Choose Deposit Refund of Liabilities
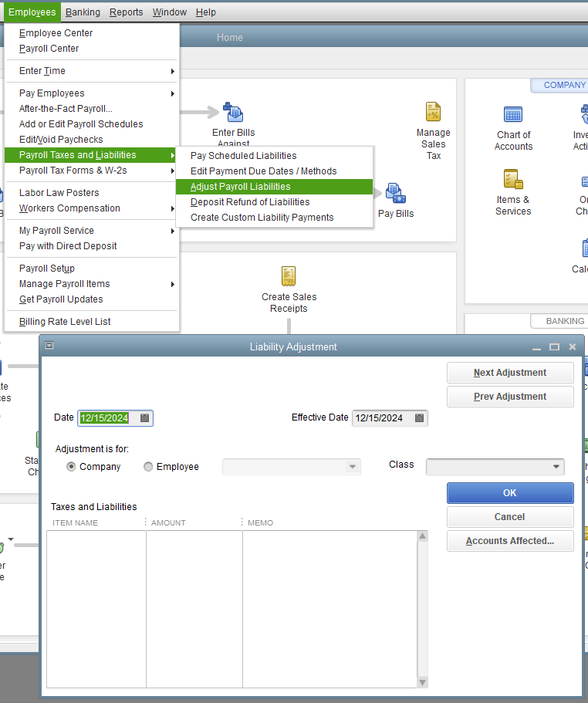Image resolution: width=588 pixels, height=703 pixels. [x=274, y=202]
